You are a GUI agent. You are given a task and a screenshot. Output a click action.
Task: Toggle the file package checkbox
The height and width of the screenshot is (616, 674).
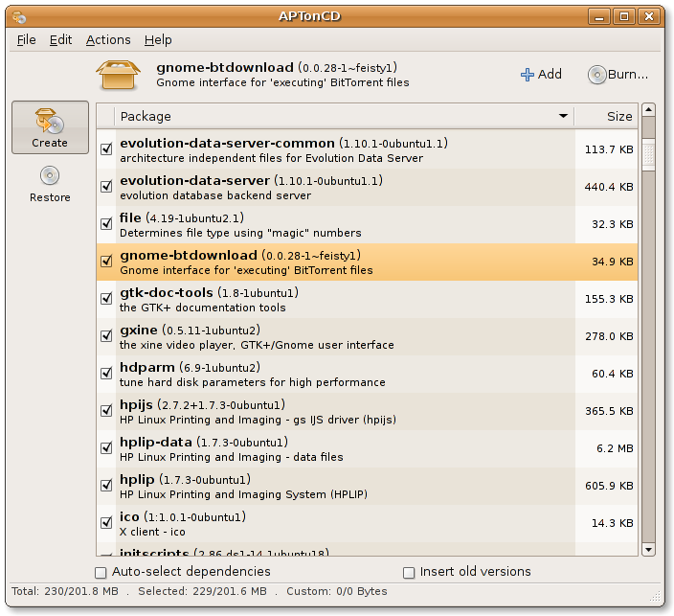[x=106, y=223]
